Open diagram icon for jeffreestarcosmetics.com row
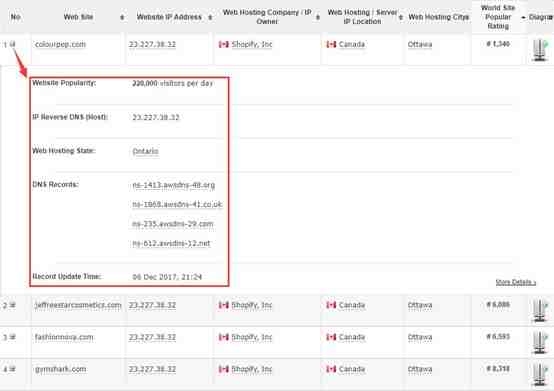Screen dimensions: 554x391 click(540, 310)
